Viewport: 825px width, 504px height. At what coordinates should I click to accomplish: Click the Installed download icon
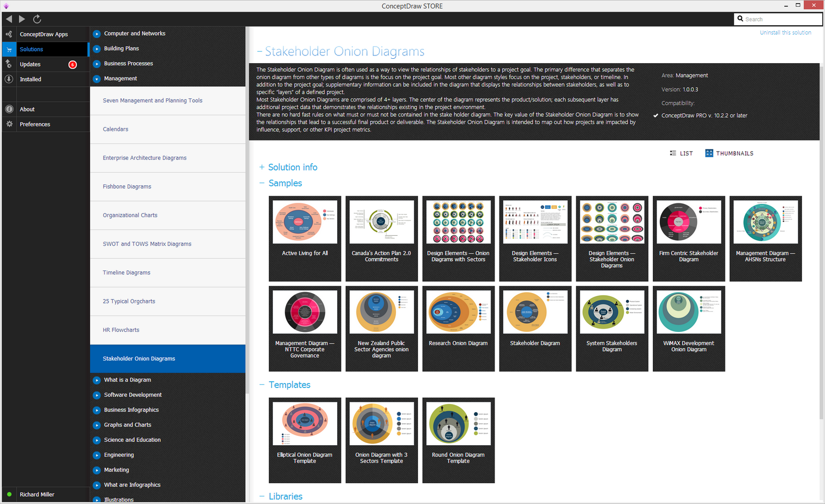pos(9,79)
